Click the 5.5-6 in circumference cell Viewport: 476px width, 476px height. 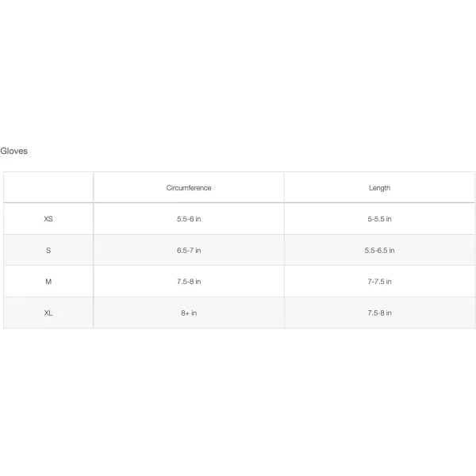point(189,219)
